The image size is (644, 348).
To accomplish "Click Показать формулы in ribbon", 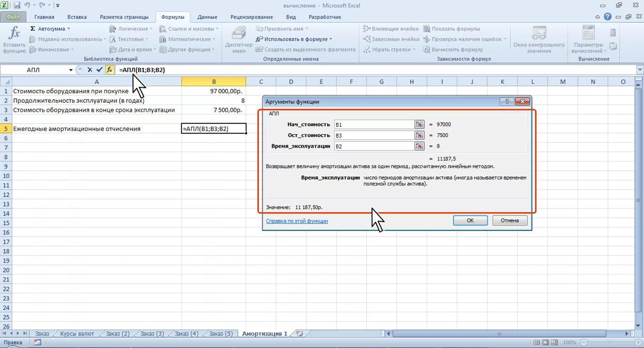I will click(x=451, y=29).
